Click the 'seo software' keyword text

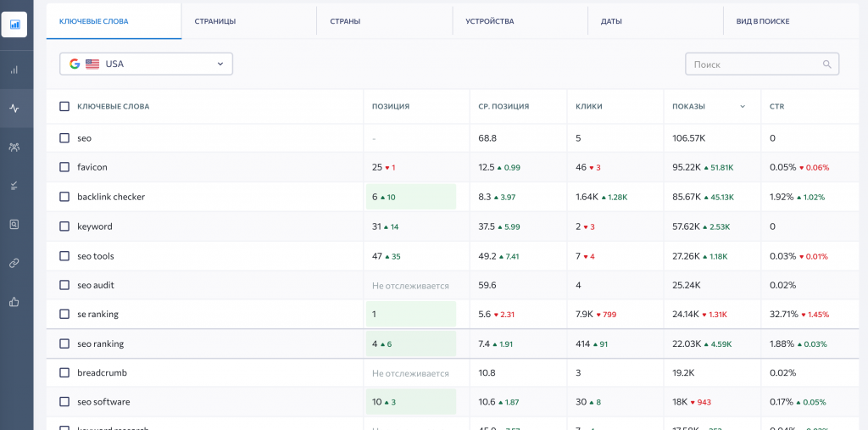[x=103, y=402]
